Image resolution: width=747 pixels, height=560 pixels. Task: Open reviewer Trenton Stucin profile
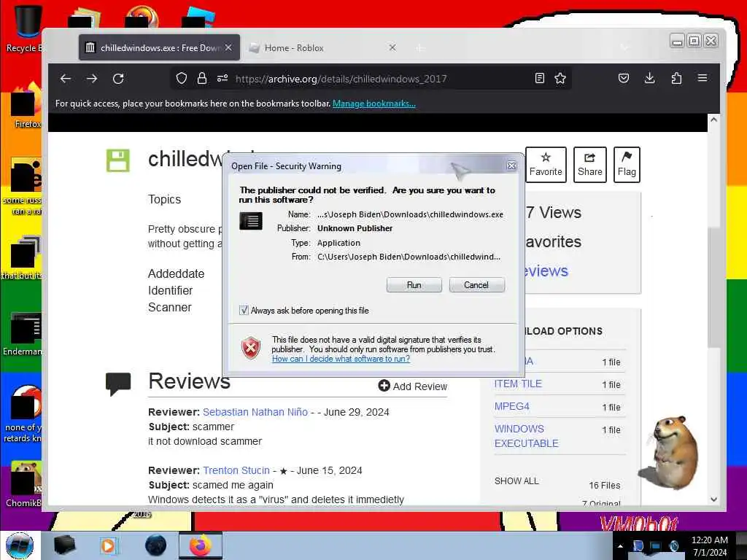click(236, 470)
